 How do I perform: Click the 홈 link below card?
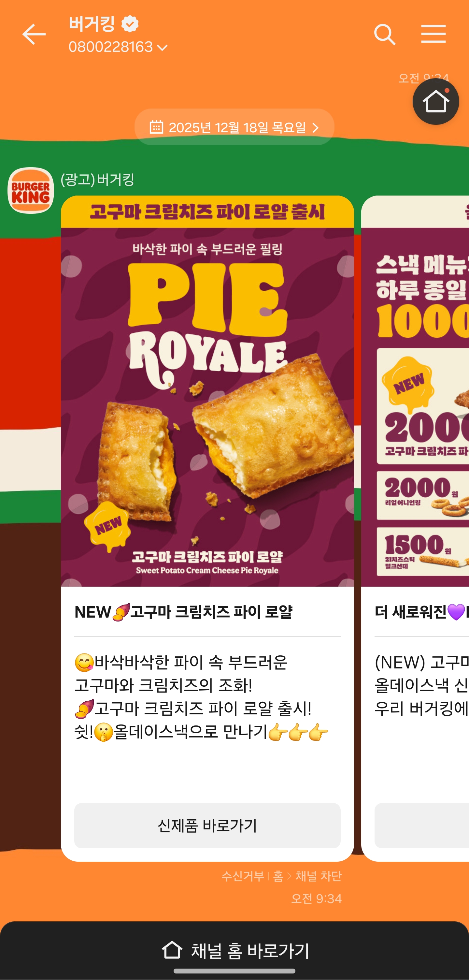(x=278, y=876)
